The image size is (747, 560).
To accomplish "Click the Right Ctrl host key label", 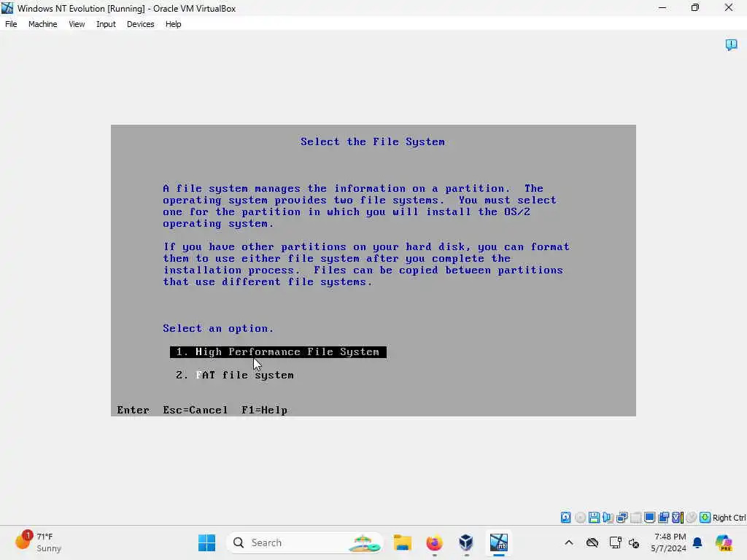I will pos(729,518).
